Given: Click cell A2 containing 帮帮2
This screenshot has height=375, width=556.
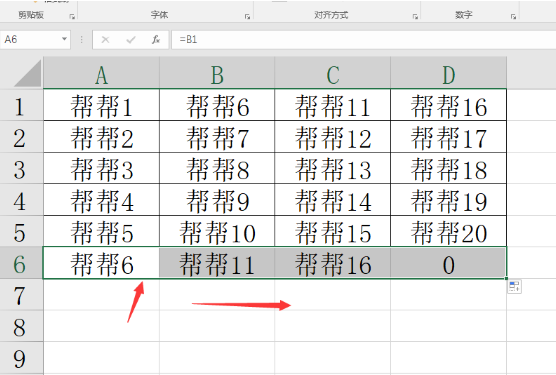Looking at the screenshot, I should pos(101,136).
